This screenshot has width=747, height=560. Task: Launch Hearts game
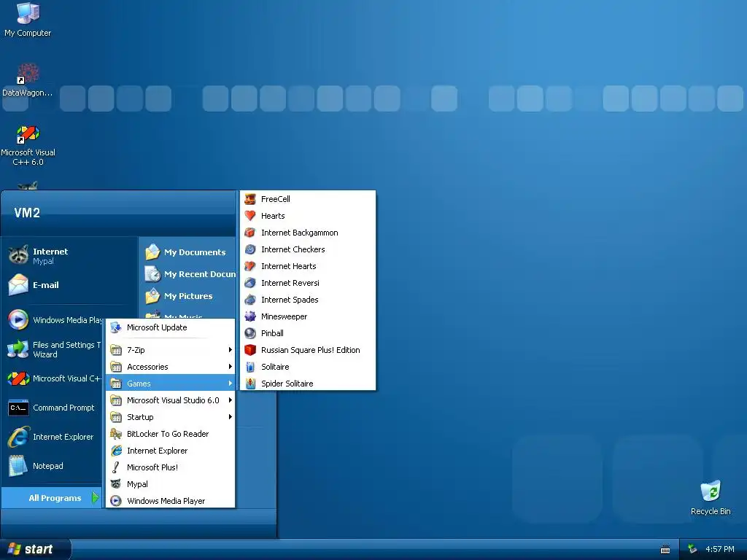pyautogui.click(x=308, y=216)
